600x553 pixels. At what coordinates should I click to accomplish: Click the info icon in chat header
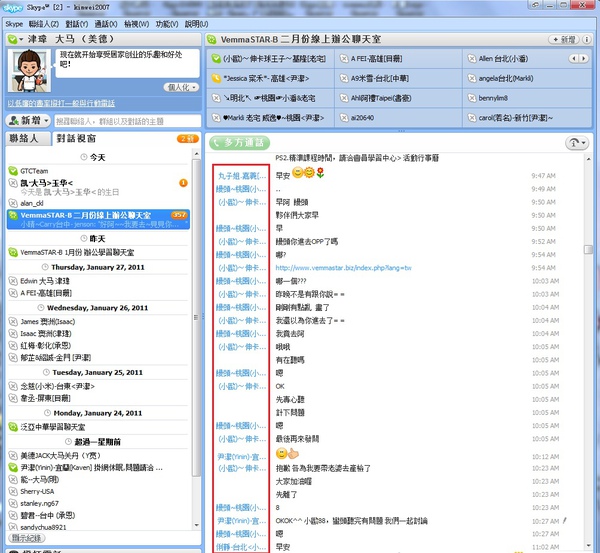tap(587, 39)
